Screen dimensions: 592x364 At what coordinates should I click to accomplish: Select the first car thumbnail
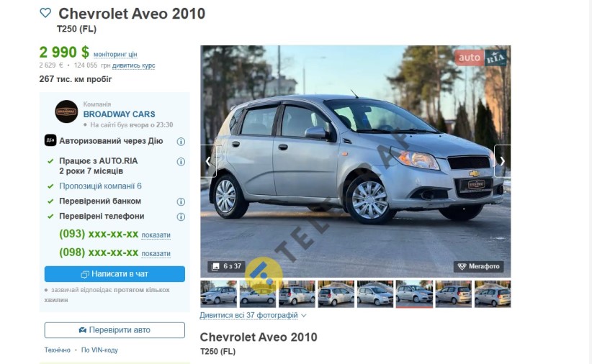pos(219,294)
